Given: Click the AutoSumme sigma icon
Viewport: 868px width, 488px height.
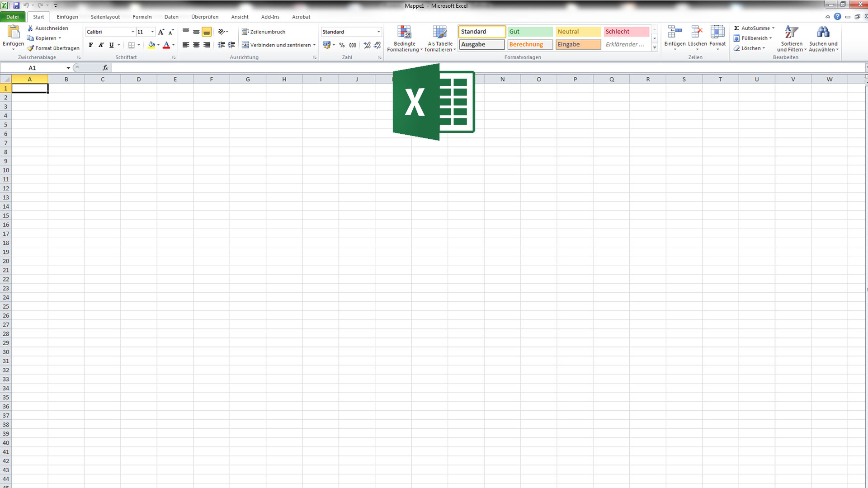Looking at the screenshot, I should click(736, 28).
